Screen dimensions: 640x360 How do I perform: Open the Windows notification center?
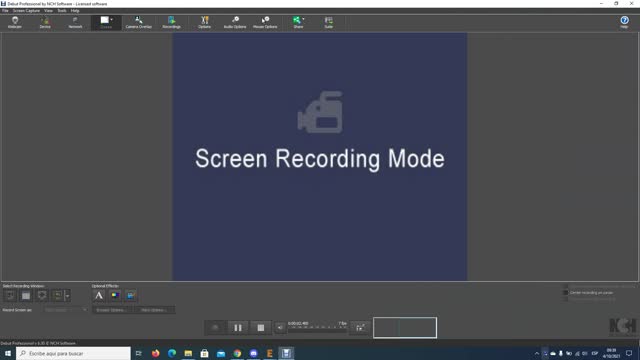click(x=629, y=353)
